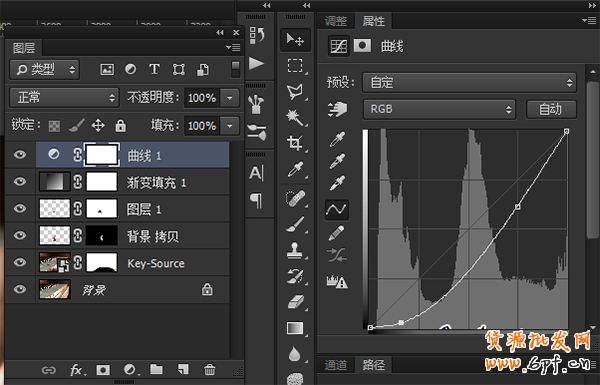Select the pencil draw curve mode
This screenshot has width=600, height=385.
click(x=336, y=232)
